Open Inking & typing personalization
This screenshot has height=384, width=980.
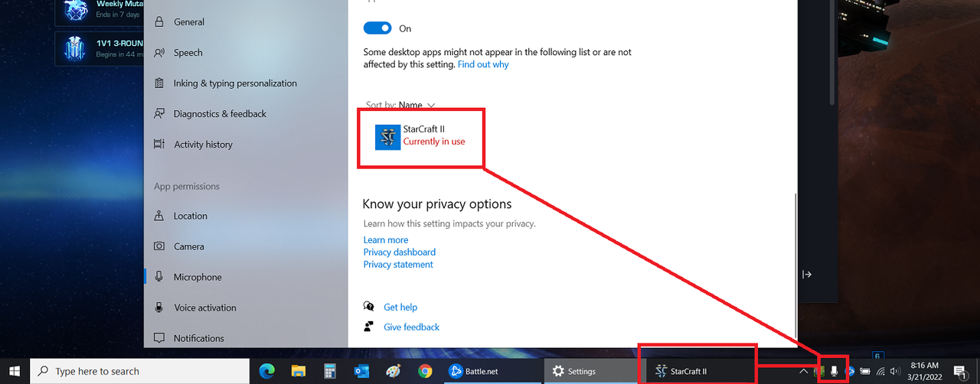[x=234, y=83]
